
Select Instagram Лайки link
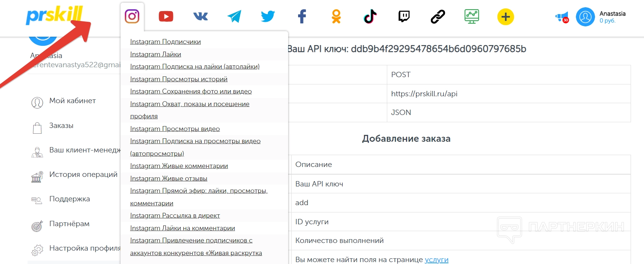pos(155,54)
